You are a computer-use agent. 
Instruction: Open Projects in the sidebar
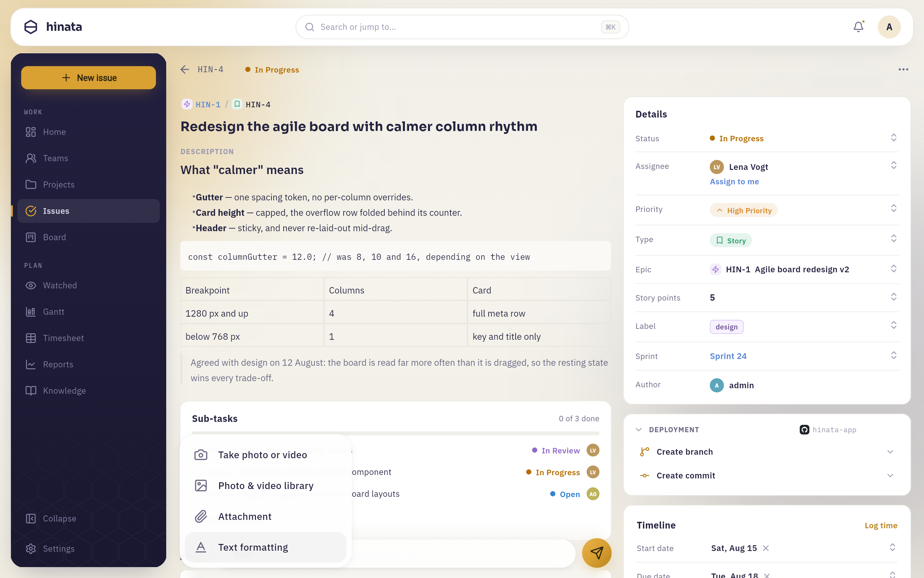[x=89, y=185]
